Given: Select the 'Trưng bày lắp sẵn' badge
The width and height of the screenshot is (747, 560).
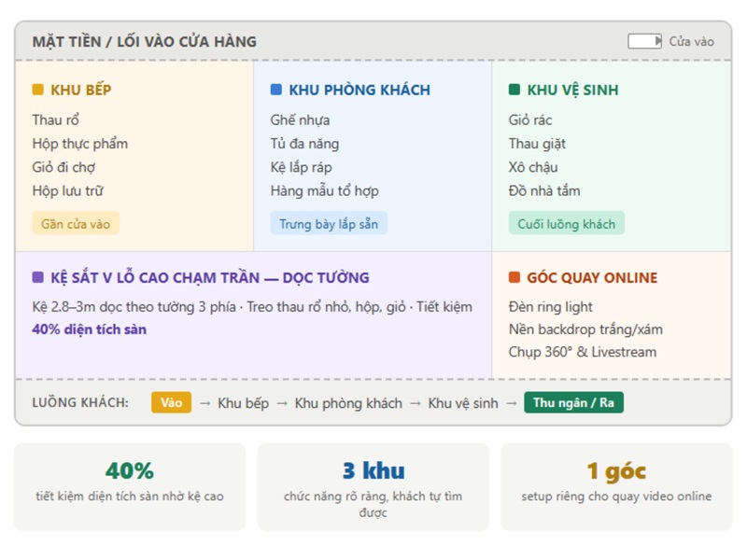Looking at the screenshot, I should 329,224.
